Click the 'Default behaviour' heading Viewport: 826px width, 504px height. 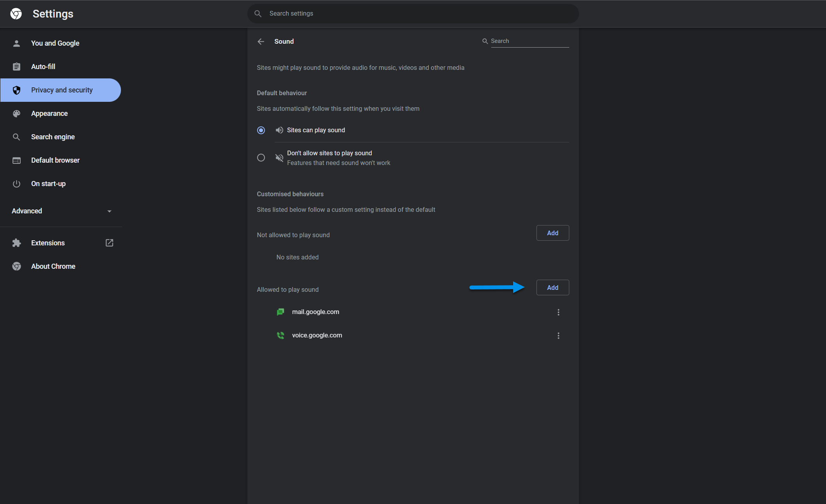pyautogui.click(x=282, y=93)
